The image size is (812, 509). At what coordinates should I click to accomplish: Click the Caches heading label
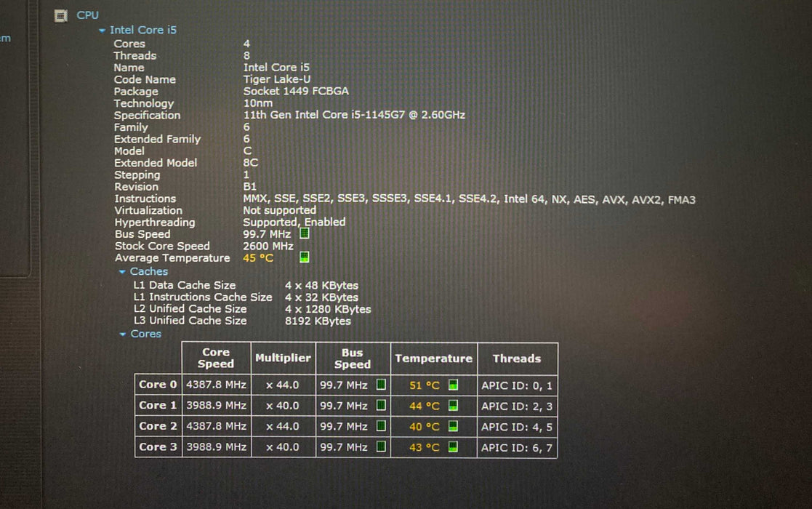[148, 271]
